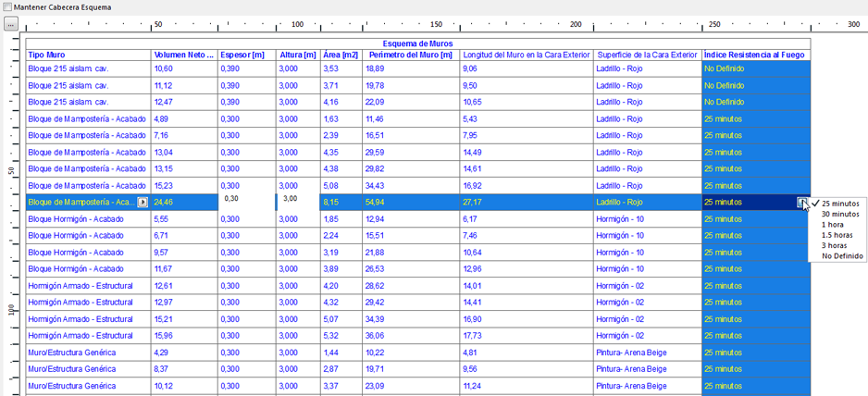Click the Superficie de la Cara Exterior header
The height and width of the screenshot is (396, 868).
pyautogui.click(x=647, y=56)
